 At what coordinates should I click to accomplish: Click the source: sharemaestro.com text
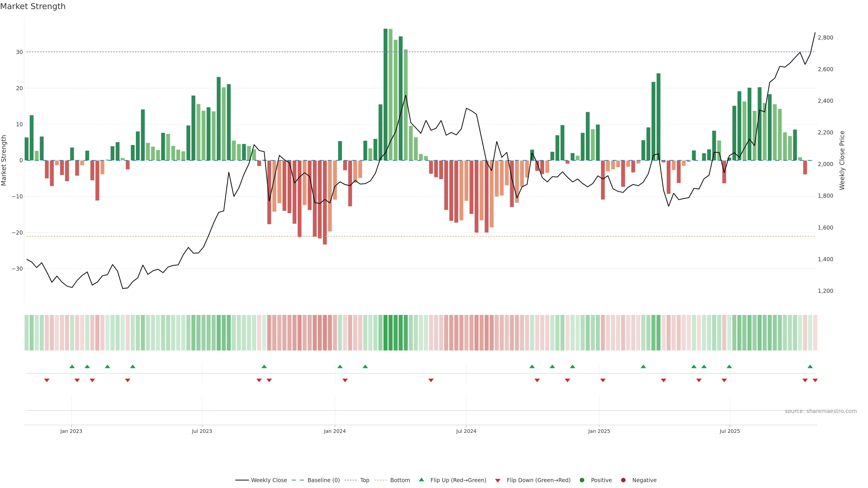(x=821, y=411)
